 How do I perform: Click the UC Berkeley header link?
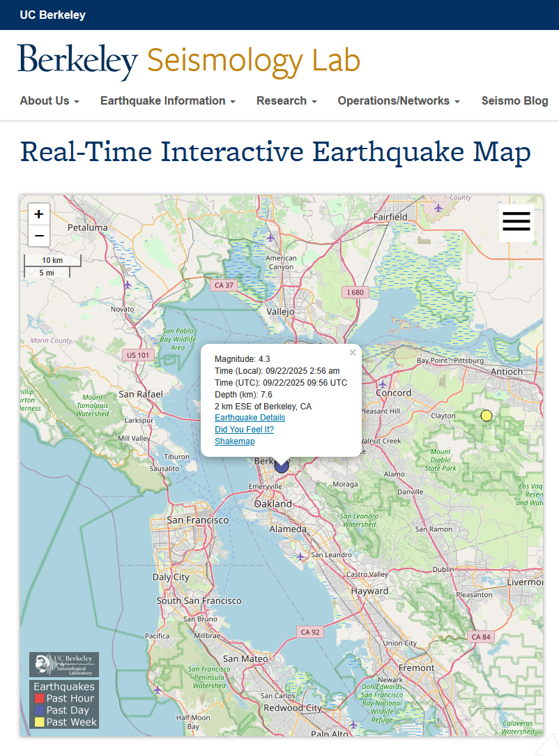pos(52,15)
